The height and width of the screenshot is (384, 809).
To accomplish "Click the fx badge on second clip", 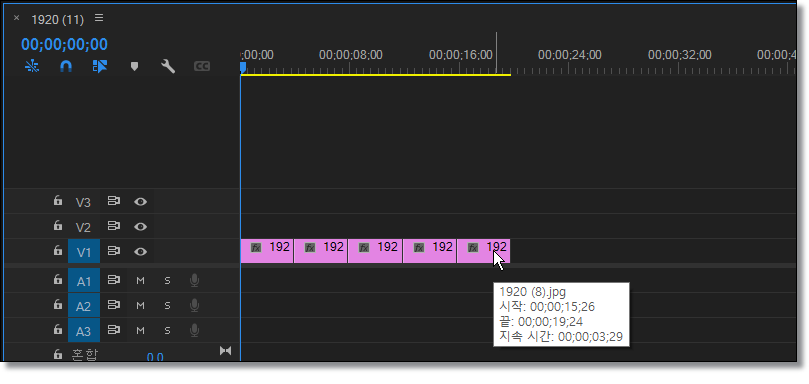I will coord(310,248).
